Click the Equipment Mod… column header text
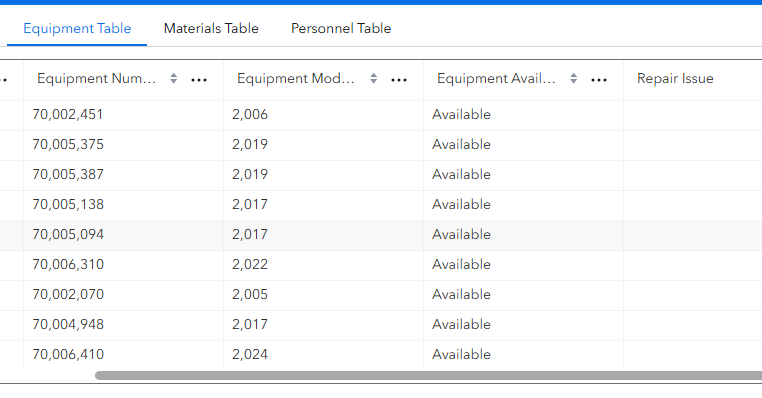Image resolution: width=762 pixels, height=398 pixels. tap(295, 79)
